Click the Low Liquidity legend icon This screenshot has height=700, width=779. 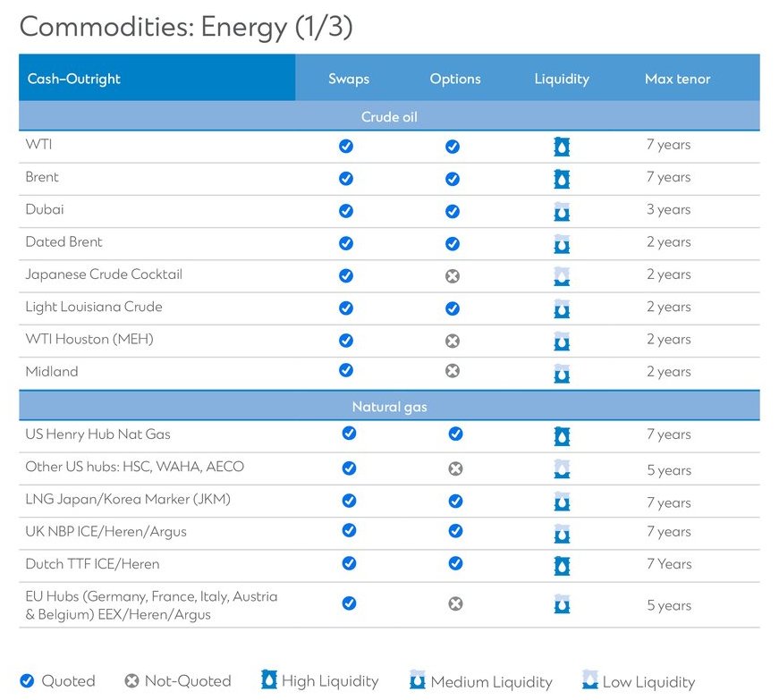pos(589,680)
